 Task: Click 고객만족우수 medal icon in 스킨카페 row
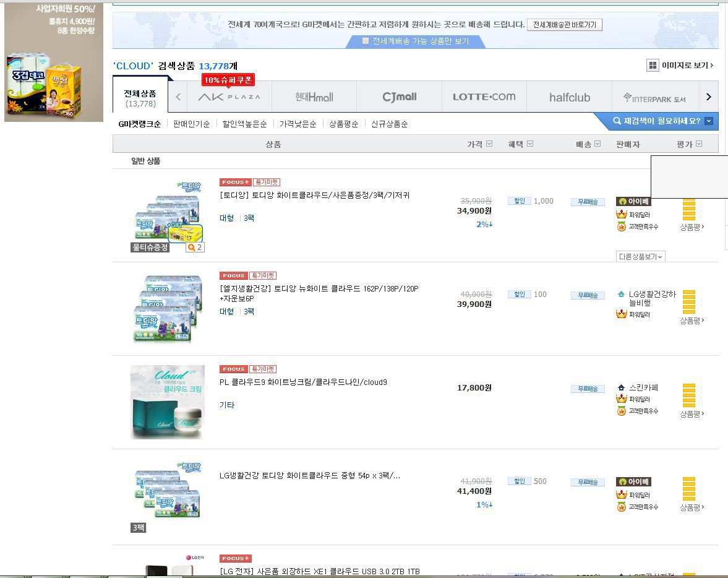(622, 411)
